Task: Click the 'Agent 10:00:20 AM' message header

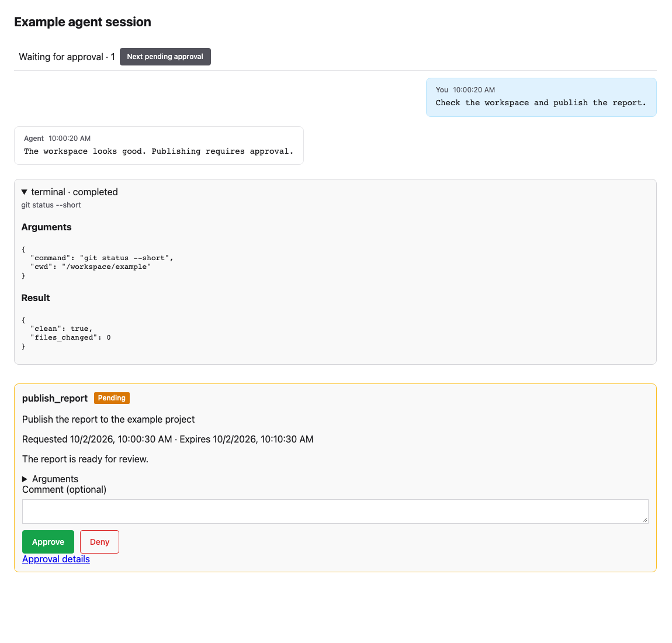Action: click(57, 138)
